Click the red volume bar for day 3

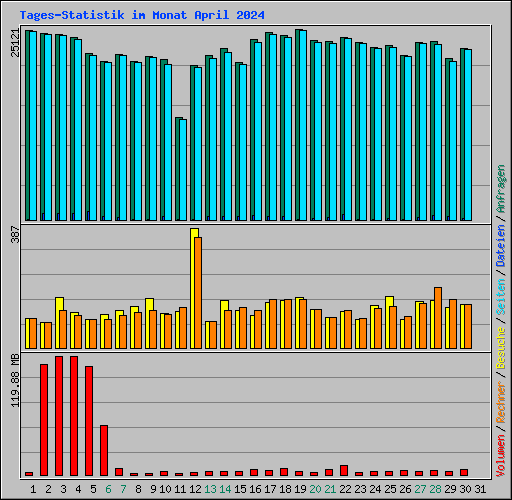pos(59,416)
